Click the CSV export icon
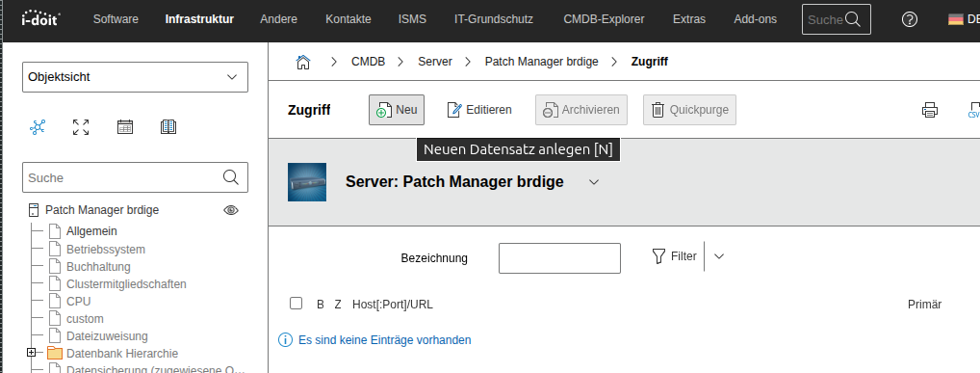 [x=973, y=110]
